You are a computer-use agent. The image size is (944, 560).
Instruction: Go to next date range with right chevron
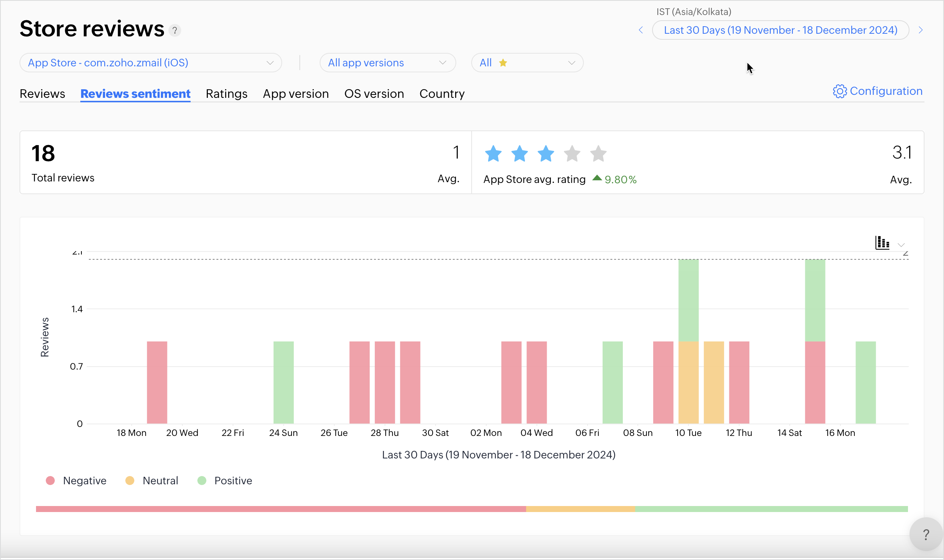coord(921,30)
